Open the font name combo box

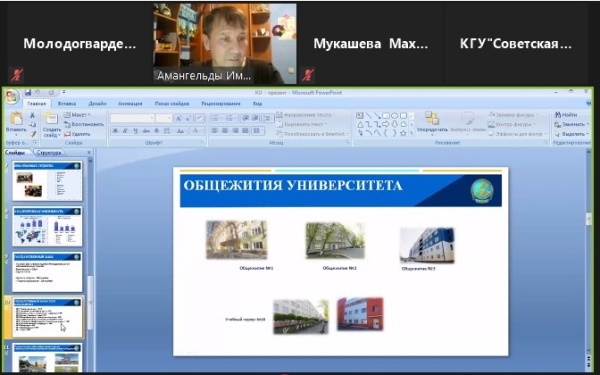tap(132, 118)
